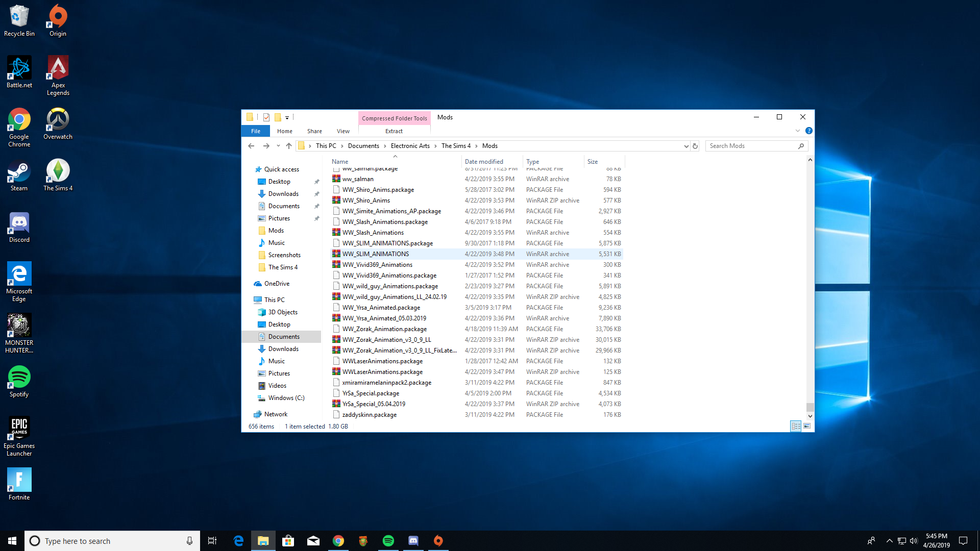Viewport: 980px width, 551px height.
Task: Open the View ribbon tab
Action: (343, 131)
